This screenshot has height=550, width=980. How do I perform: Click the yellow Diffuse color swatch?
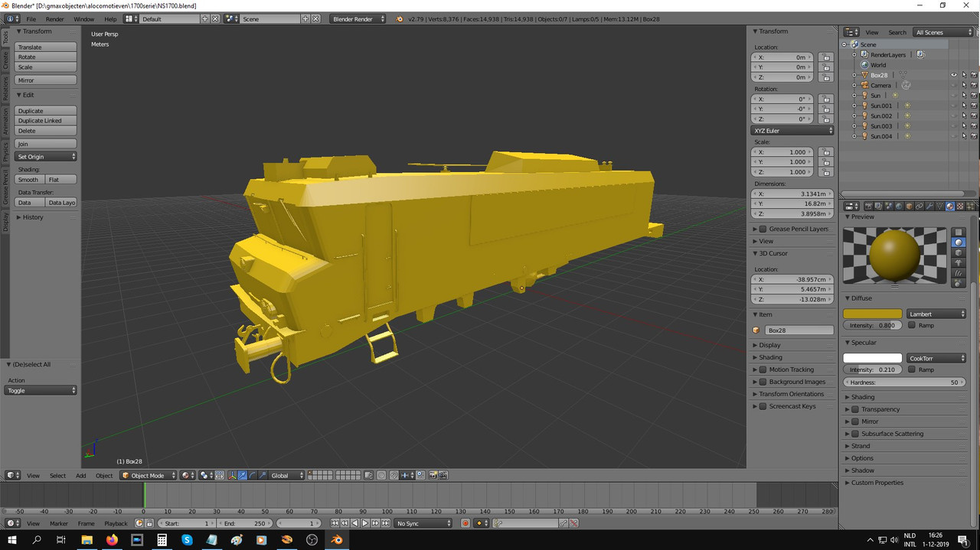click(x=873, y=314)
